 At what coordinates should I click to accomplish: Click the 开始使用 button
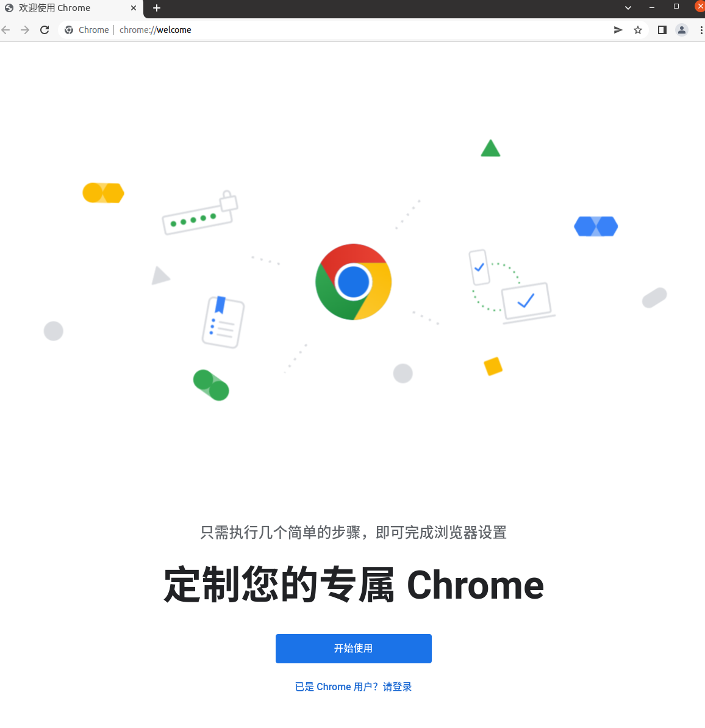[354, 649]
